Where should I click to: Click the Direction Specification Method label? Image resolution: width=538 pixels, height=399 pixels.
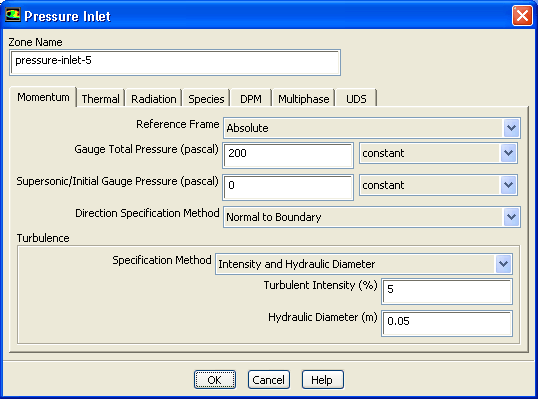coord(147,213)
